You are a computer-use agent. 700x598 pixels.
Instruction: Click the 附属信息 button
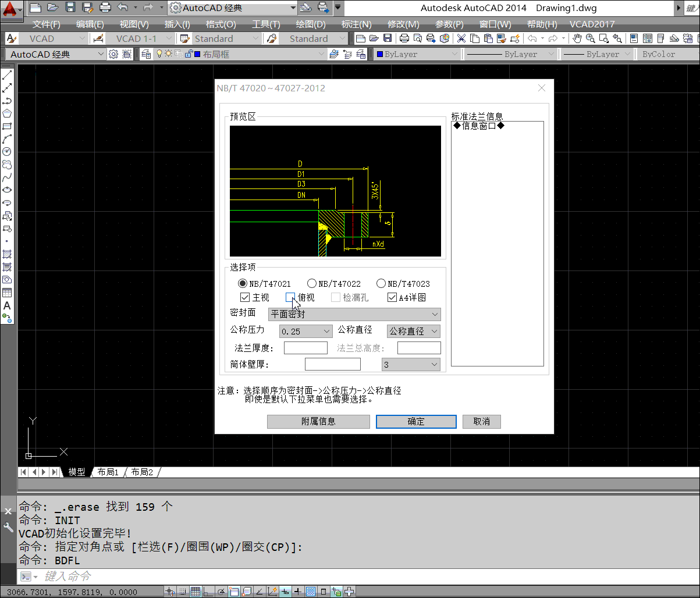point(318,422)
